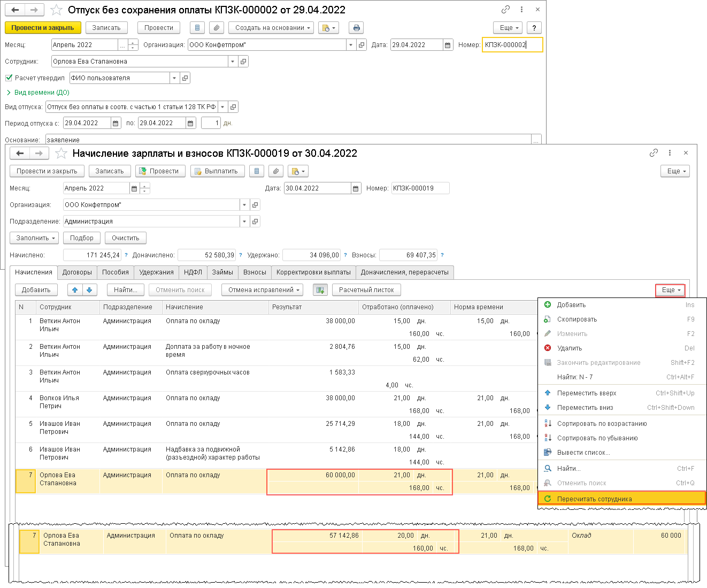Click the 'Номер' field with КПЗК-000002
Viewport: 707px width, 588px height.
click(512, 45)
